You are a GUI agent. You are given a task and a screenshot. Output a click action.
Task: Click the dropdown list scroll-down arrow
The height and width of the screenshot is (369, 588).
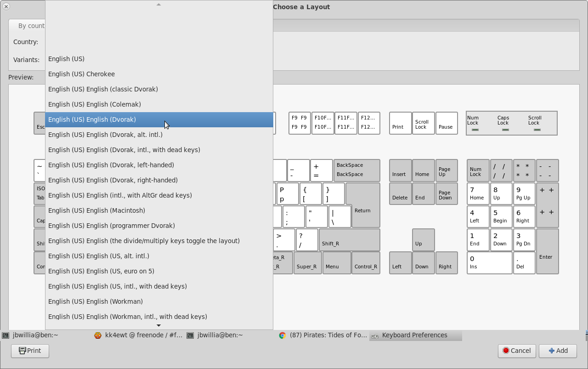pyautogui.click(x=158, y=325)
